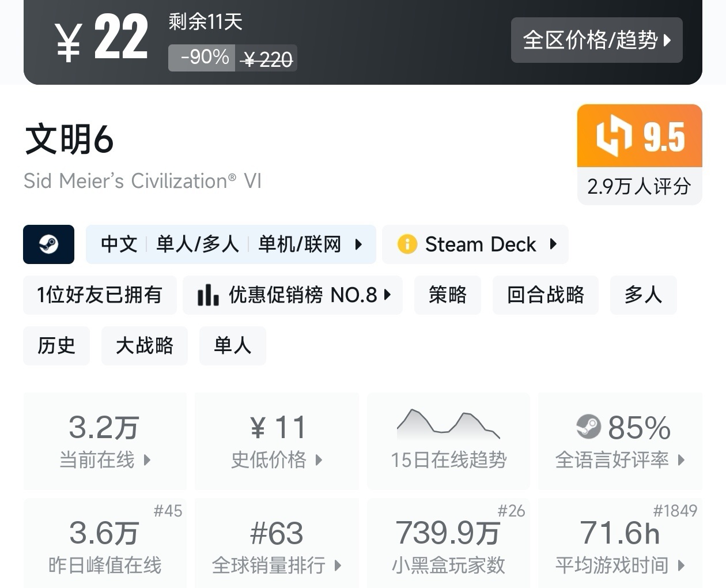Image resolution: width=726 pixels, height=588 pixels.
Task: Click the Heybox logo on the 9.5 score badge
Action: 614,136
